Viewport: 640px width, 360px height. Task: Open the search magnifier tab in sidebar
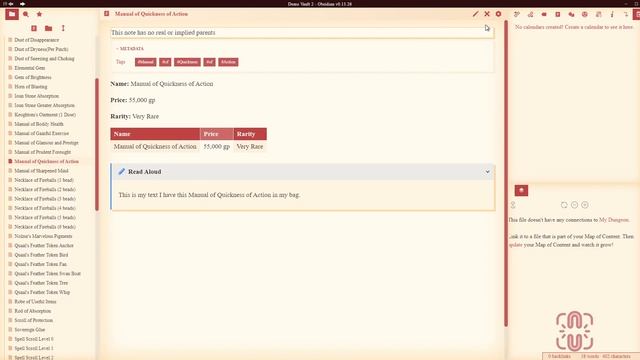click(x=26, y=14)
